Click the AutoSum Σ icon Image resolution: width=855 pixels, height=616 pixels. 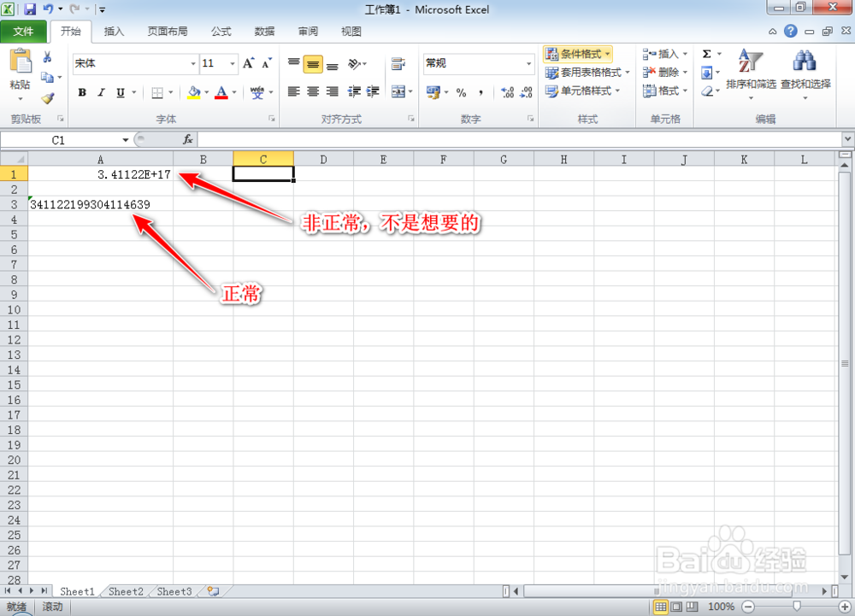[708, 52]
